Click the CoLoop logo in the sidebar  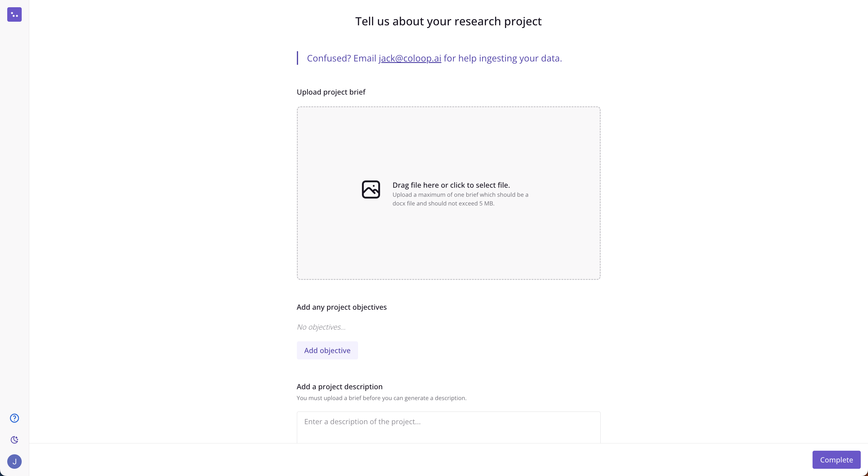14,14
